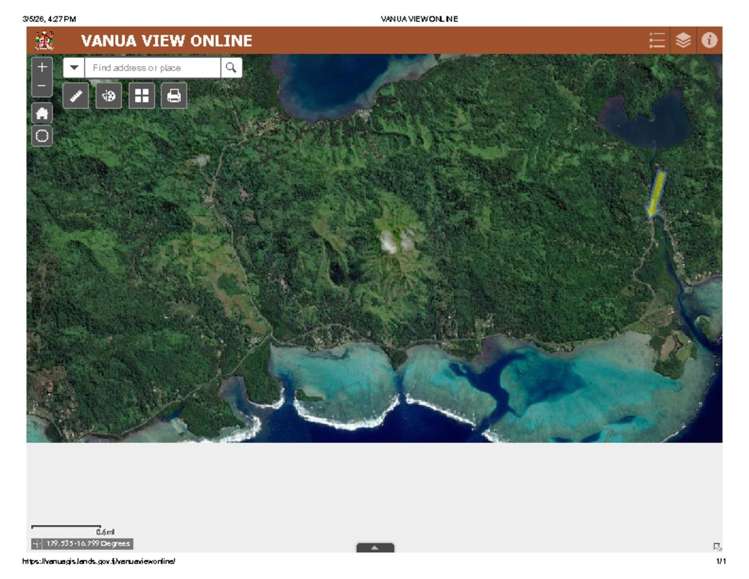Open the Print tool

point(174,96)
